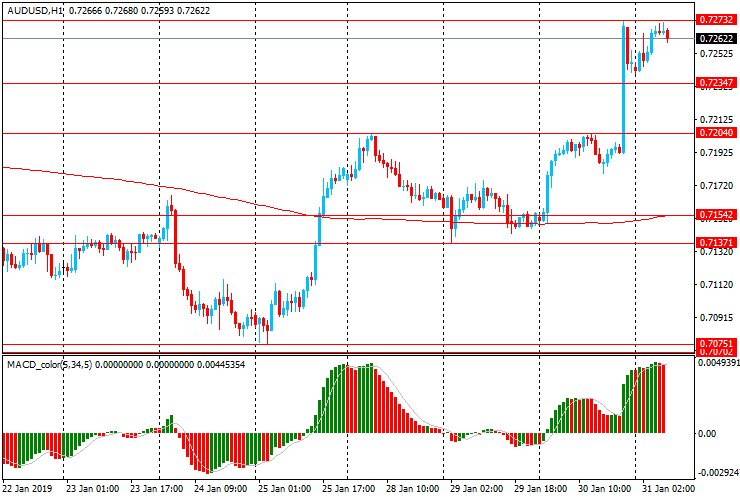Click the MACD value 0.00445354

click(x=220, y=364)
